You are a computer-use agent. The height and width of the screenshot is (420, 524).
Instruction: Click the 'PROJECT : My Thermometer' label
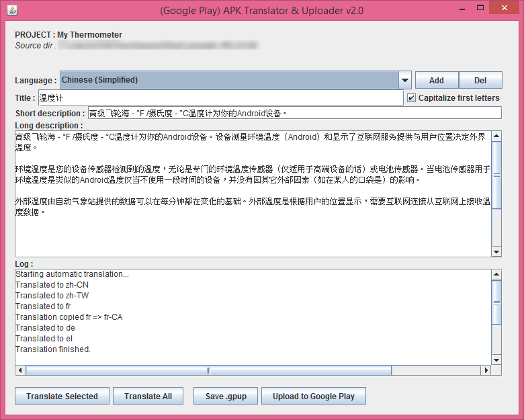tap(69, 35)
